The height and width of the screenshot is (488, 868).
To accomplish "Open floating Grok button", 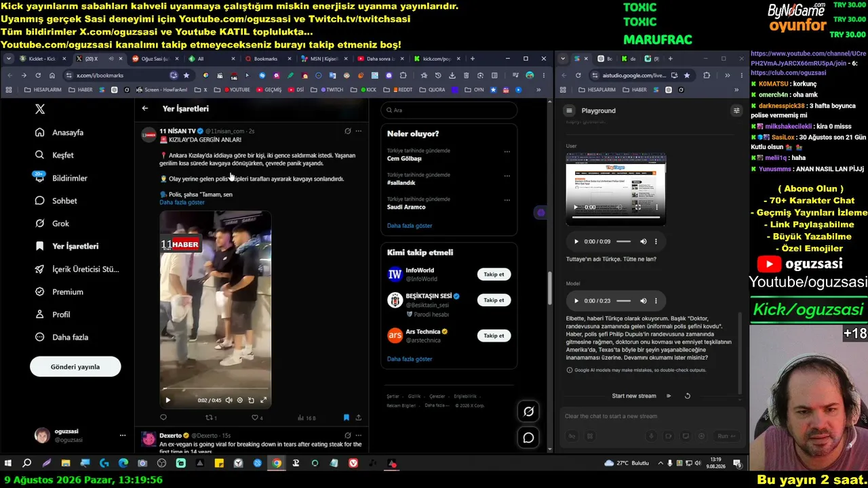I will [528, 411].
